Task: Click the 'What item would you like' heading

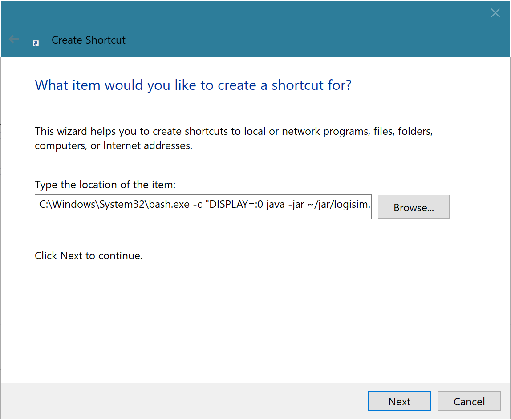Action: 193,85
